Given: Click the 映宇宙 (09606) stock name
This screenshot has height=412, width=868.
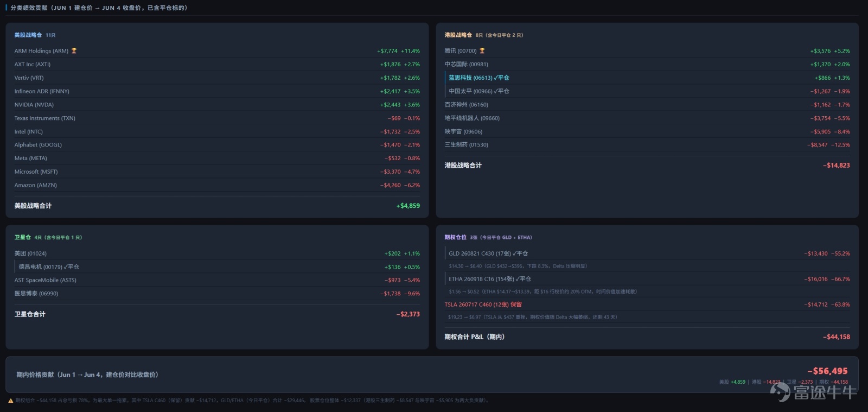Looking at the screenshot, I should (x=464, y=132).
